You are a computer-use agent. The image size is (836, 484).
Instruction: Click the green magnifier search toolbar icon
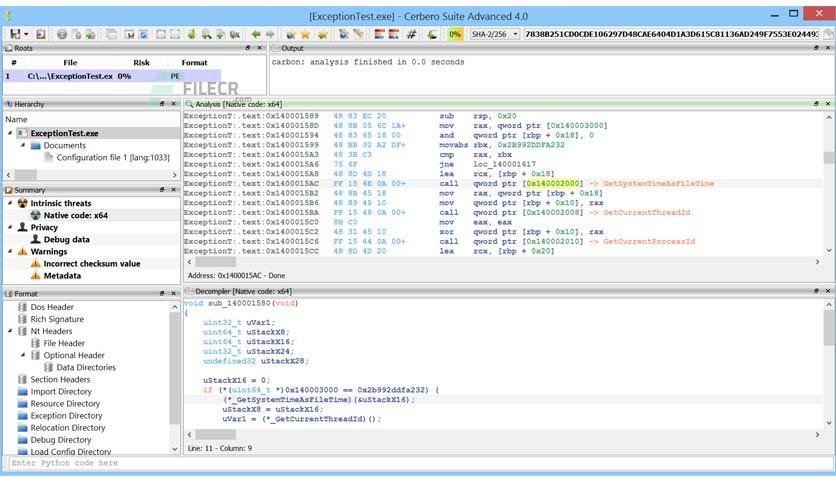click(206, 34)
